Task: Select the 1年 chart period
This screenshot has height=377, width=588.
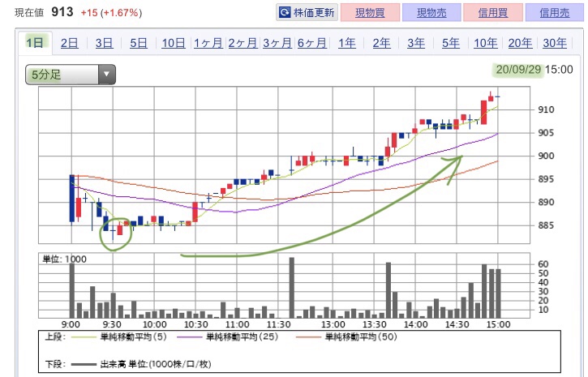Action: pyautogui.click(x=347, y=43)
